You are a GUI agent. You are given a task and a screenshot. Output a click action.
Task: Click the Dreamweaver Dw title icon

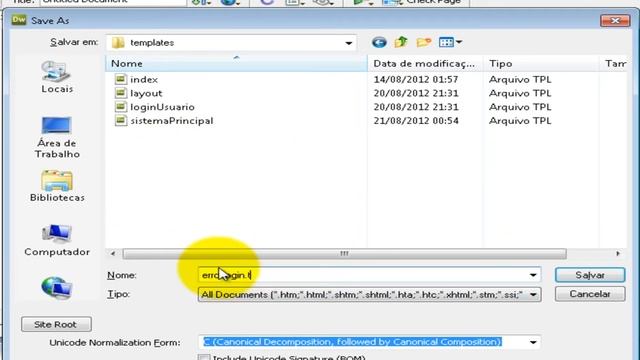[x=19, y=20]
